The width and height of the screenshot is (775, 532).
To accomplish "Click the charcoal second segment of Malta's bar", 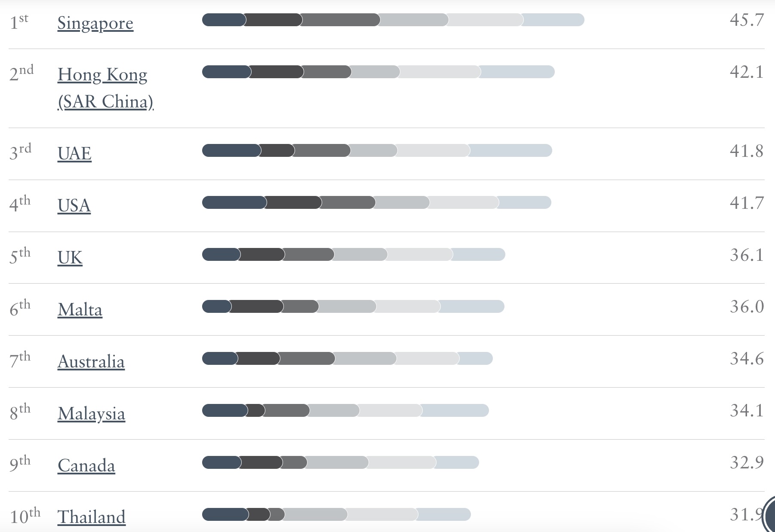I will (256, 306).
